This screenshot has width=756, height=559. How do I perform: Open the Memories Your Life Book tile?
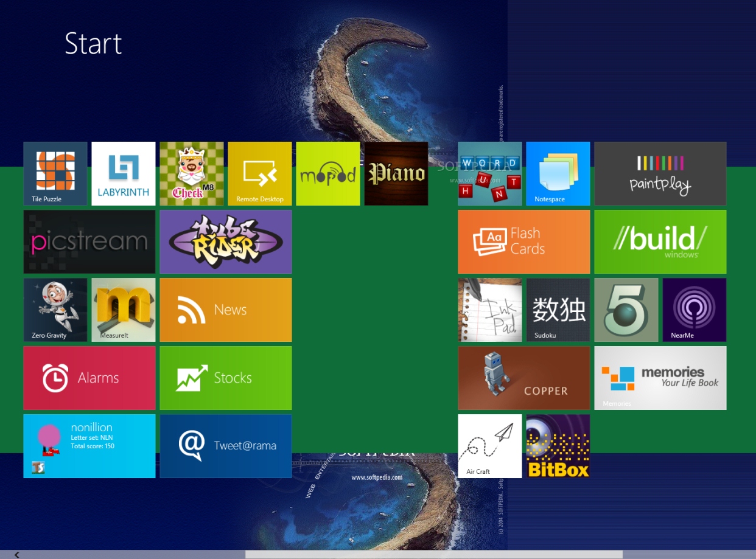click(x=660, y=378)
